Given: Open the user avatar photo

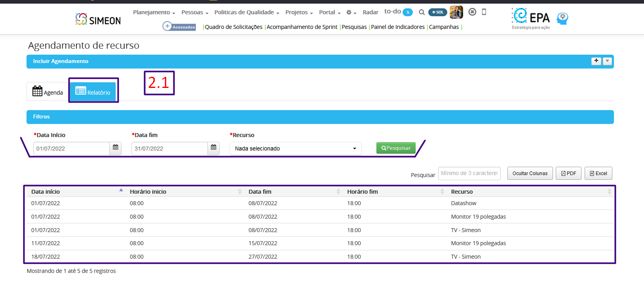Looking at the screenshot, I should pos(456,12).
